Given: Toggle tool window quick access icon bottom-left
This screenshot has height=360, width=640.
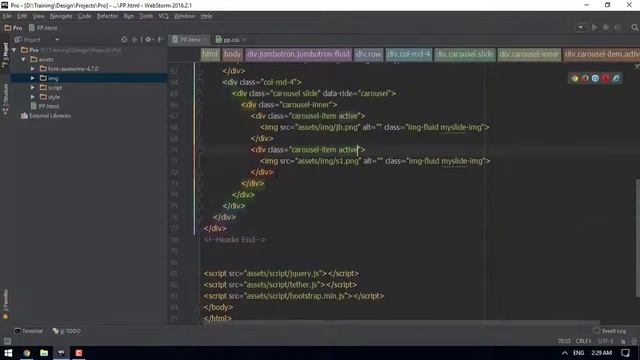Looking at the screenshot, I should click(x=7, y=341).
